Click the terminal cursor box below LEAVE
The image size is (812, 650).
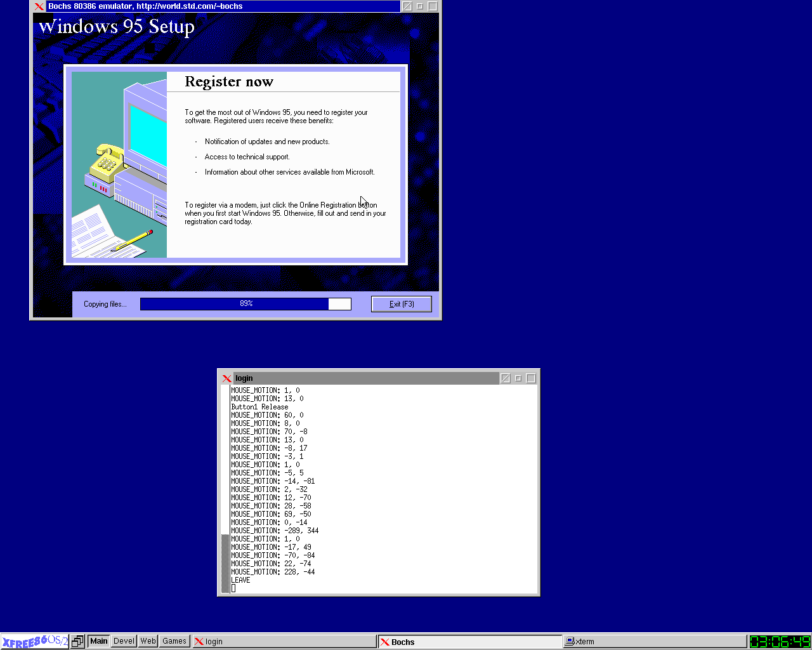[233, 588]
